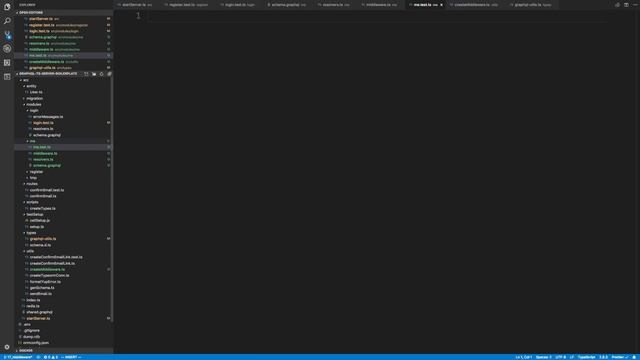Image resolution: width=640 pixels, height=360 pixels.
Task: Collapse the routes folder
Action: pyautogui.click(x=32, y=184)
